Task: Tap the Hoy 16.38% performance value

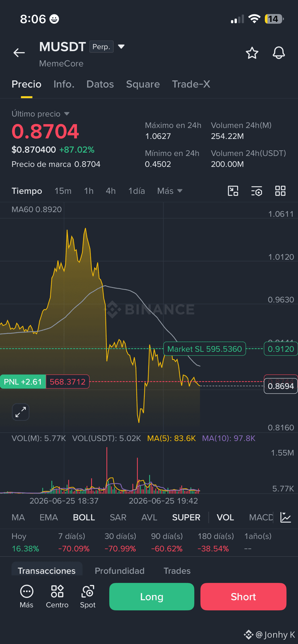Action: (x=25, y=549)
